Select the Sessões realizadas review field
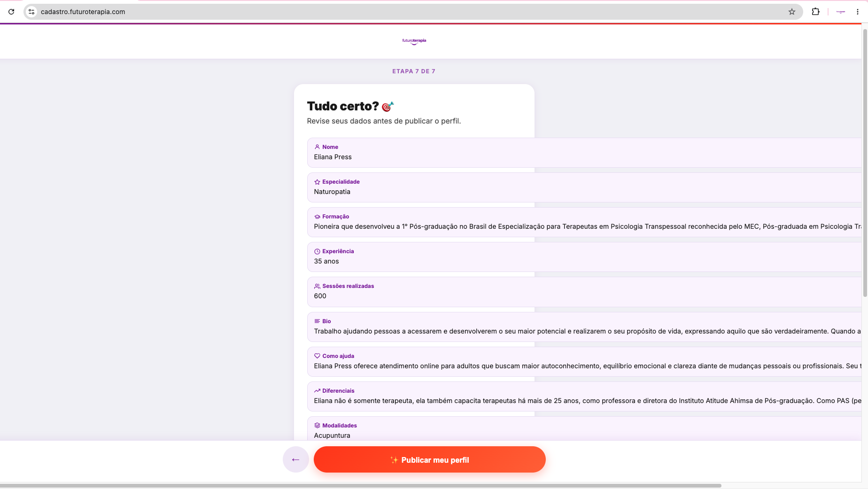The height and width of the screenshot is (489, 868). pos(584,292)
